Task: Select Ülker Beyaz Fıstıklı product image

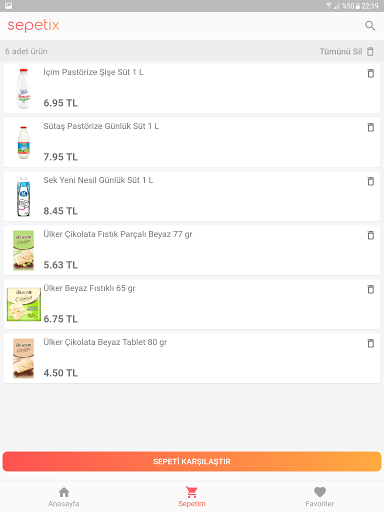Action: tap(24, 305)
